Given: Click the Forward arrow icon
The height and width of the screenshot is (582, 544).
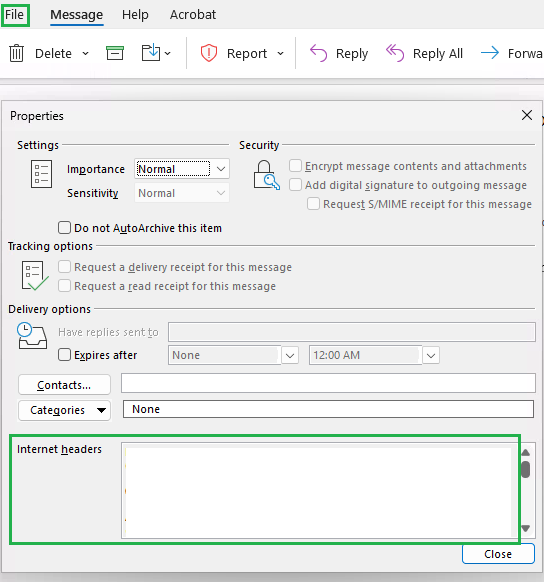Looking at the screenshot, I should tap(490, 53).
